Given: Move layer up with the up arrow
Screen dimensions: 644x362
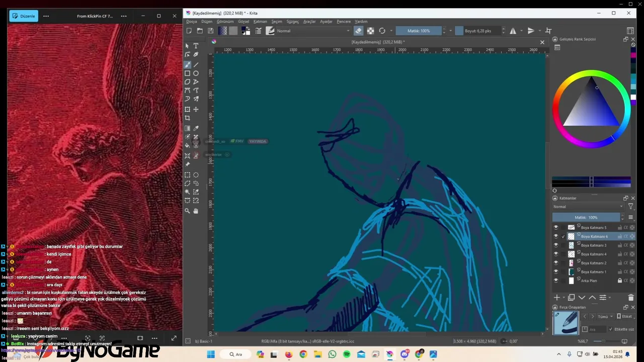Looking at the screenshot, I should pos(592,298).
